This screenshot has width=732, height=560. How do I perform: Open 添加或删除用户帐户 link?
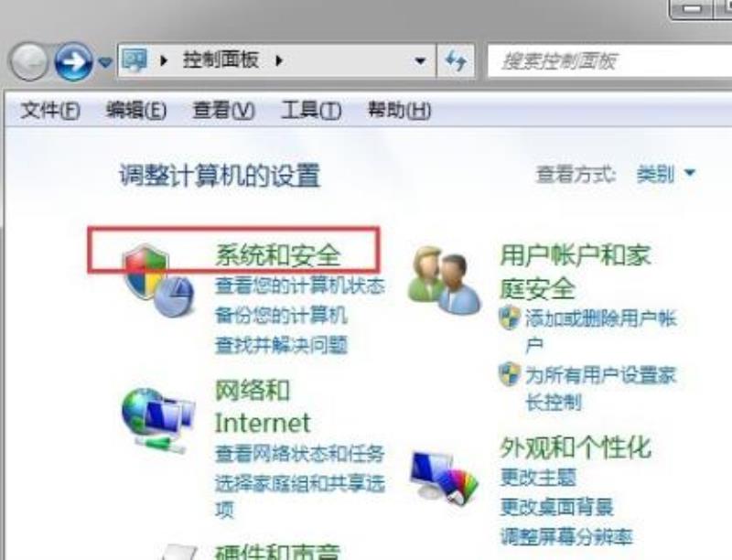601,332
